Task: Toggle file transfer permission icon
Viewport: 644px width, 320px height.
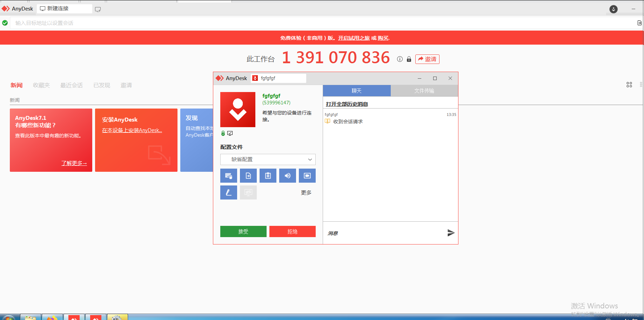Action: tap(248, 176)
